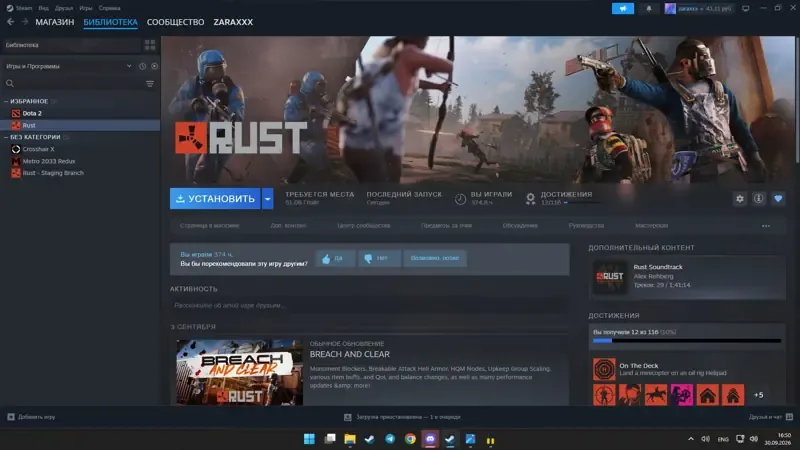Screen dimensions: 800x450
Task: Show +5 more achievements
Action: click(759, 395)
